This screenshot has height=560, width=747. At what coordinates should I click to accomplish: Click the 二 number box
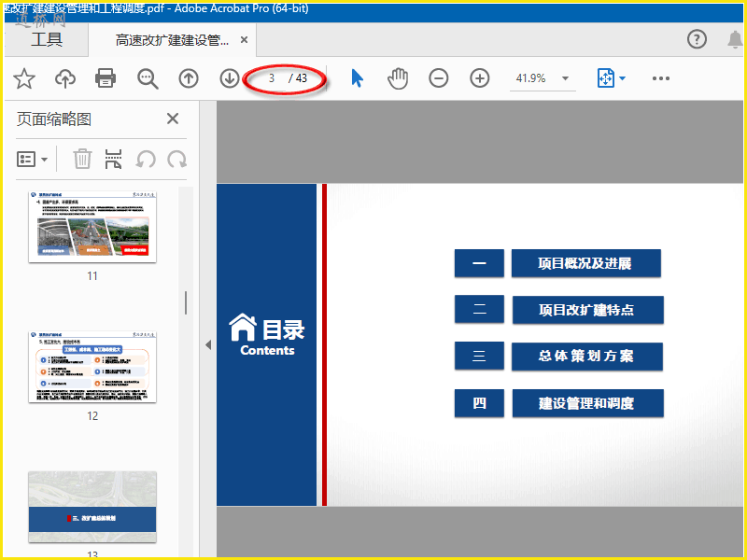tap(479, 309)
